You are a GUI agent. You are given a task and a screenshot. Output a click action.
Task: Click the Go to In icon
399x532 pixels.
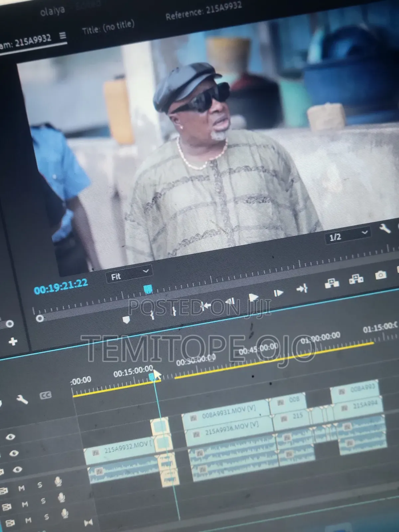(206, 306)
